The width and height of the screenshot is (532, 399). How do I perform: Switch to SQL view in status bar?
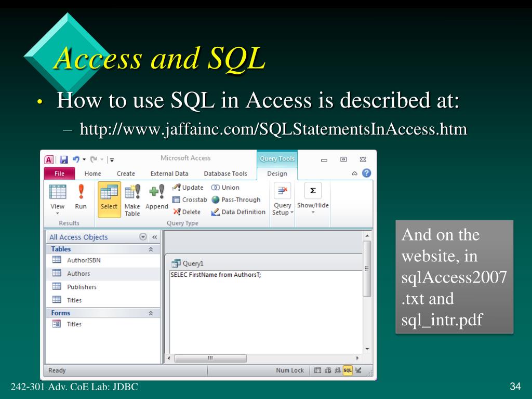[348, 370]
